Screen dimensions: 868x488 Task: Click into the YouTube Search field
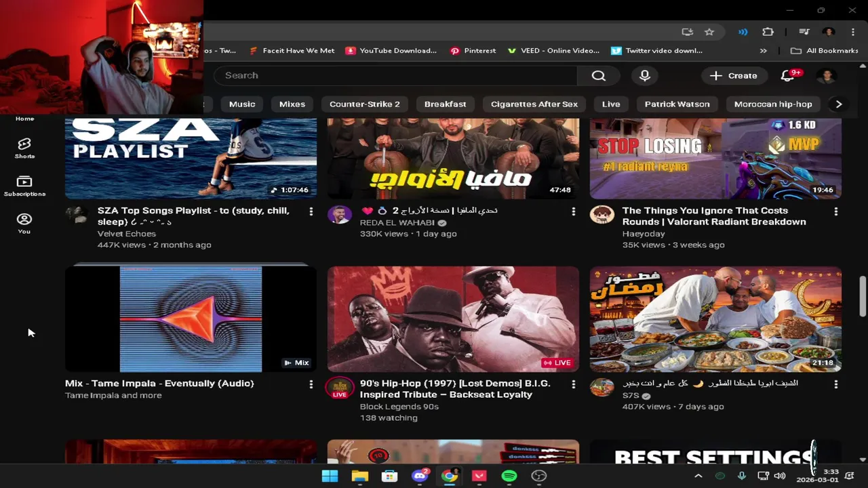click(397, 75)
